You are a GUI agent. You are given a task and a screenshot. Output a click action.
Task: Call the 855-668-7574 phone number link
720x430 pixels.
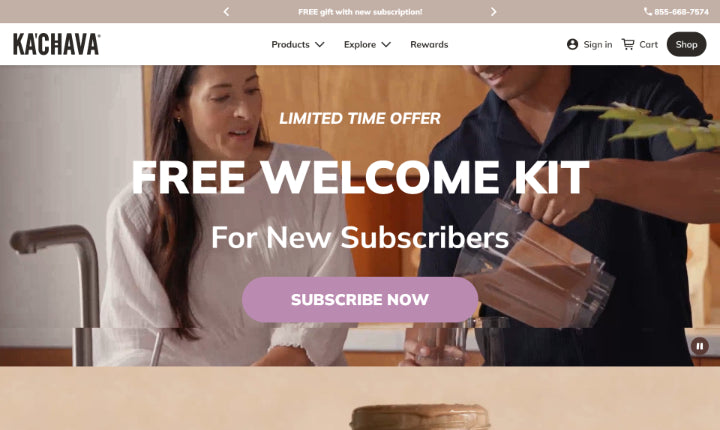(681, 12)
